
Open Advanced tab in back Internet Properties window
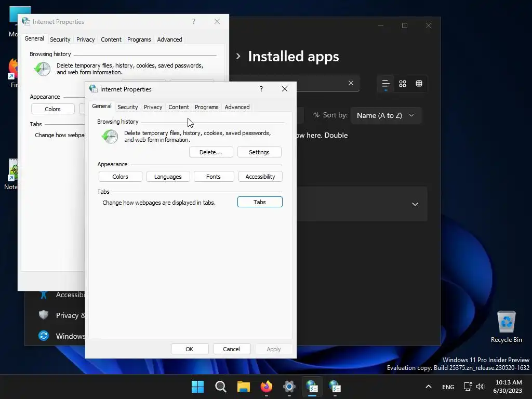pos(169,39)
